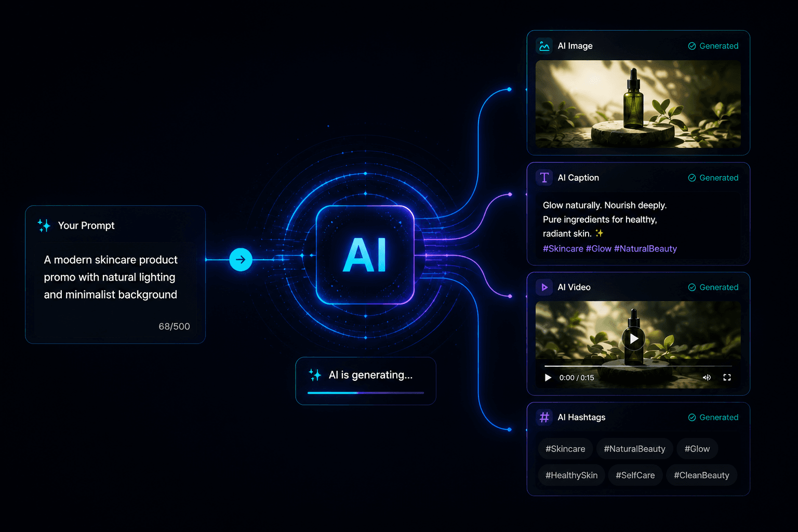Viewport: 798px width, 532px height.
Task: Click the Your Prompt heading
Action: [86, 225]
